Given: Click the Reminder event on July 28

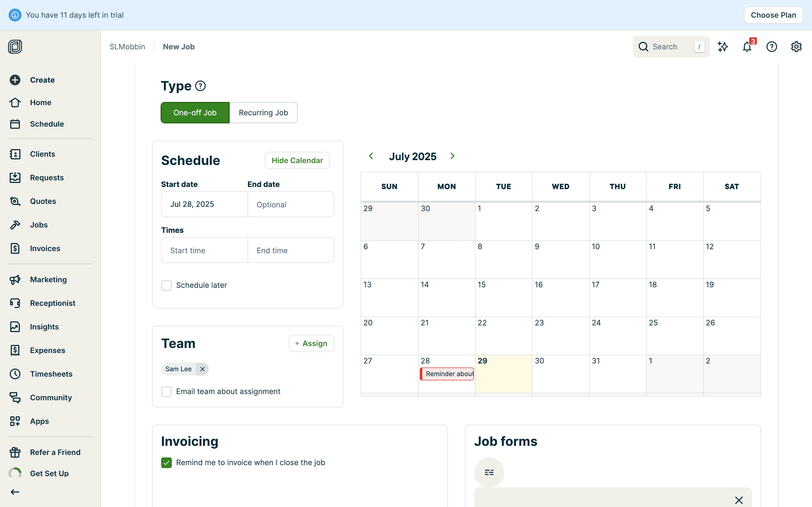Looking at the screenshot, I should tap(447, 373).
